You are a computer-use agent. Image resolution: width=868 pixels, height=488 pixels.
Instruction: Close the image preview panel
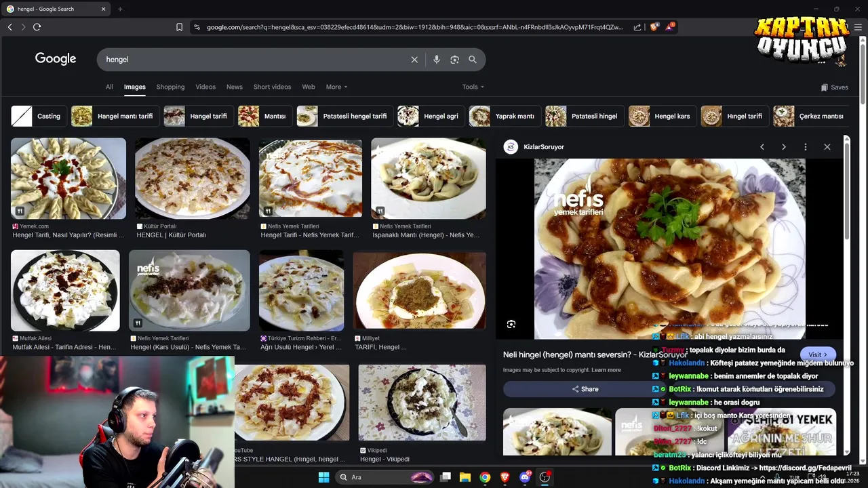[827, 147]
